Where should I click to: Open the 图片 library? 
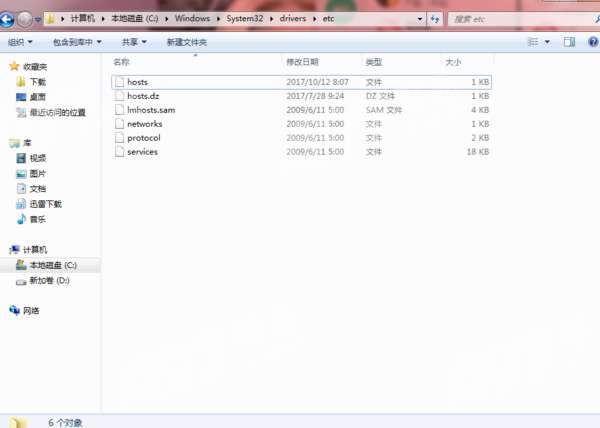(x=38, y=173)
